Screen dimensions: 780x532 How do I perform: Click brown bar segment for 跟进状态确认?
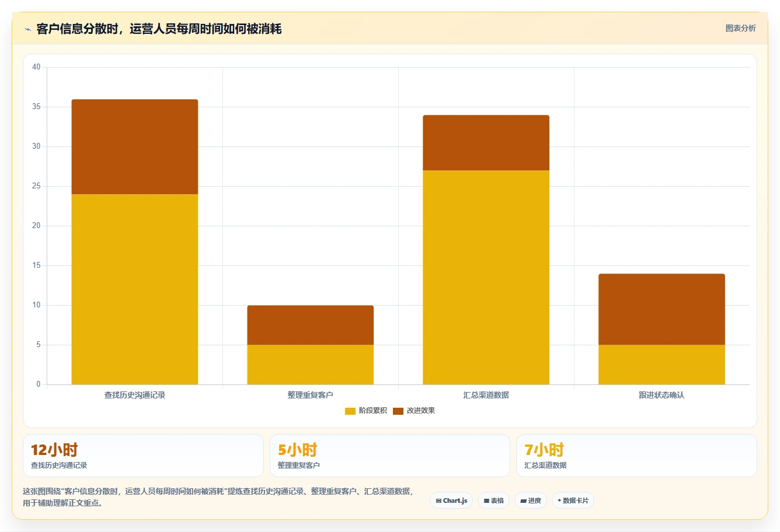(662, 309)
